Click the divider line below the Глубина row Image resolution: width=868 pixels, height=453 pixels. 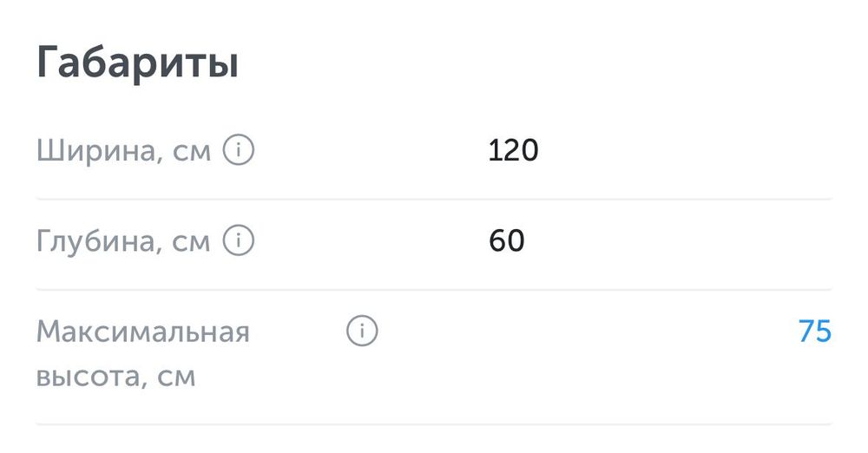pyautogui.click(x=434, y=289)
